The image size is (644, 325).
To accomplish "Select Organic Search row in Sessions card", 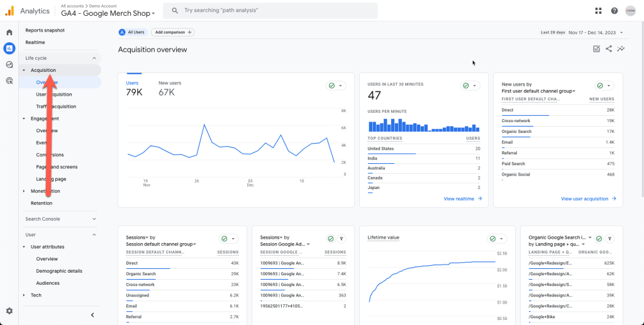I will click(182, 274).
